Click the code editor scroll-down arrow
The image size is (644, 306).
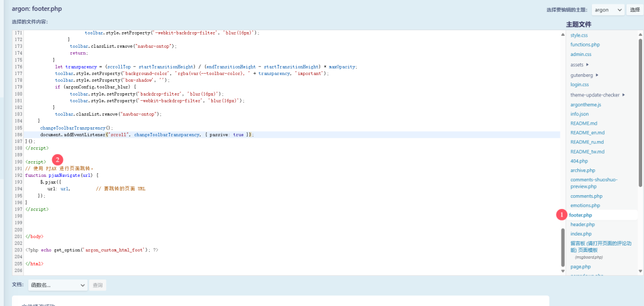point(563,271)
